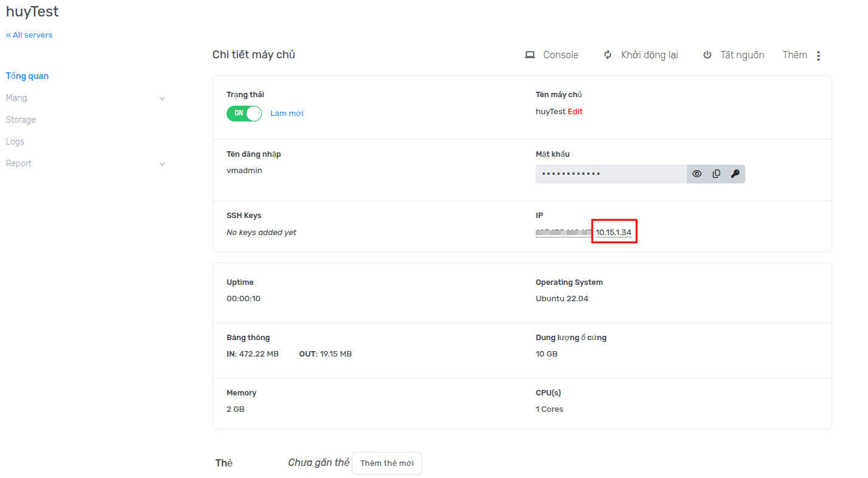
Task: Toggle the server ON status switch
Action: coord(244,114)
